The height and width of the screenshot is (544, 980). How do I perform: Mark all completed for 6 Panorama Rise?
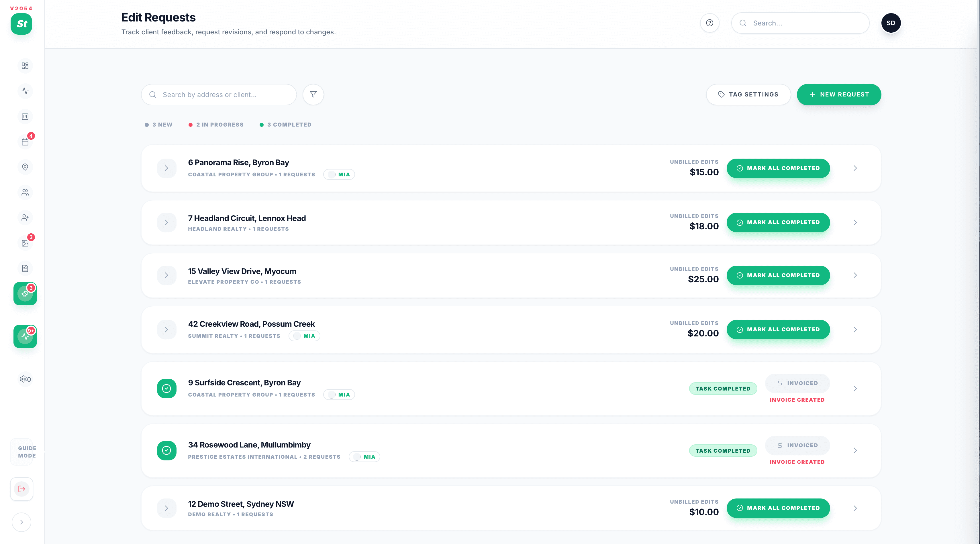778,168
